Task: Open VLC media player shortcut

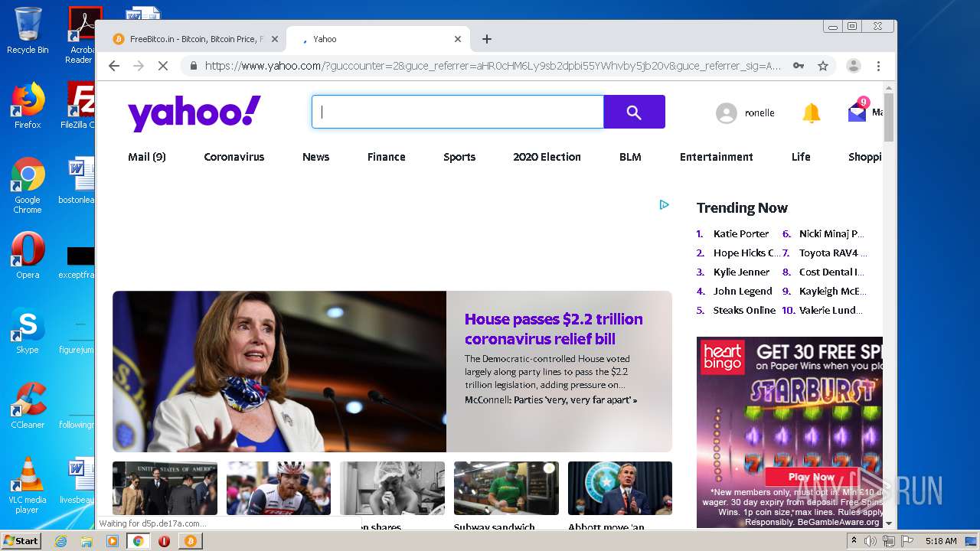Action: pyautogui.click(x=28, y=484)
